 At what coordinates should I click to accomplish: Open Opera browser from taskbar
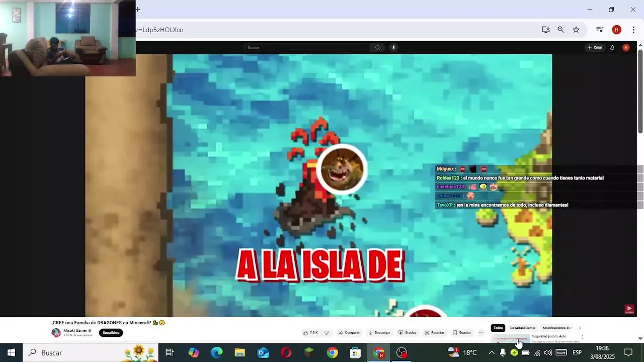coord(286,352)
